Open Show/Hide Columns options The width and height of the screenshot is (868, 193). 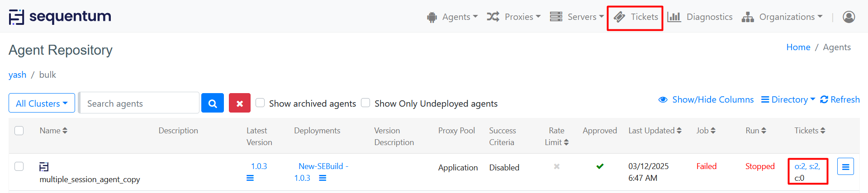pyautogui.click(x=706, y=99)
